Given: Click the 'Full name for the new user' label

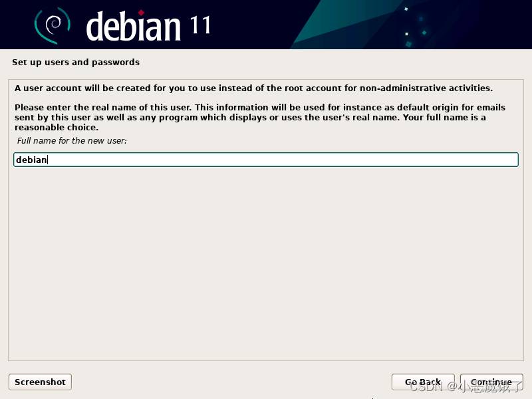Looking at the screenshot, I should click(x=72, y=140).
